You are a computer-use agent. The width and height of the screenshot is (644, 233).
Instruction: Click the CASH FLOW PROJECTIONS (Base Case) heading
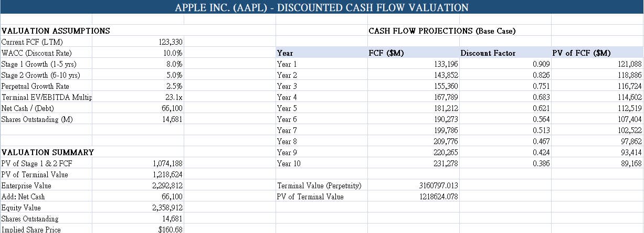[442, 31]
